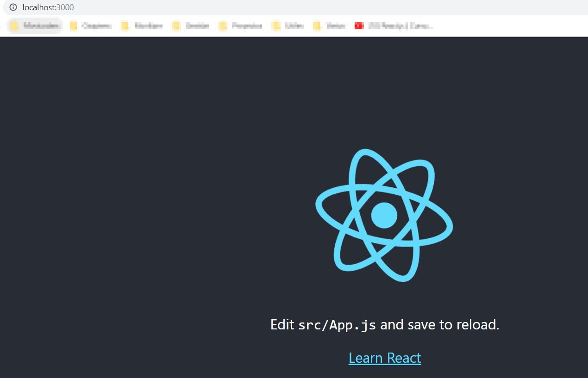The width and height of the screenshot is (588, 378).
Task: Click the nucleus circle inside the React logo
Action: click(x=384, y=214)
